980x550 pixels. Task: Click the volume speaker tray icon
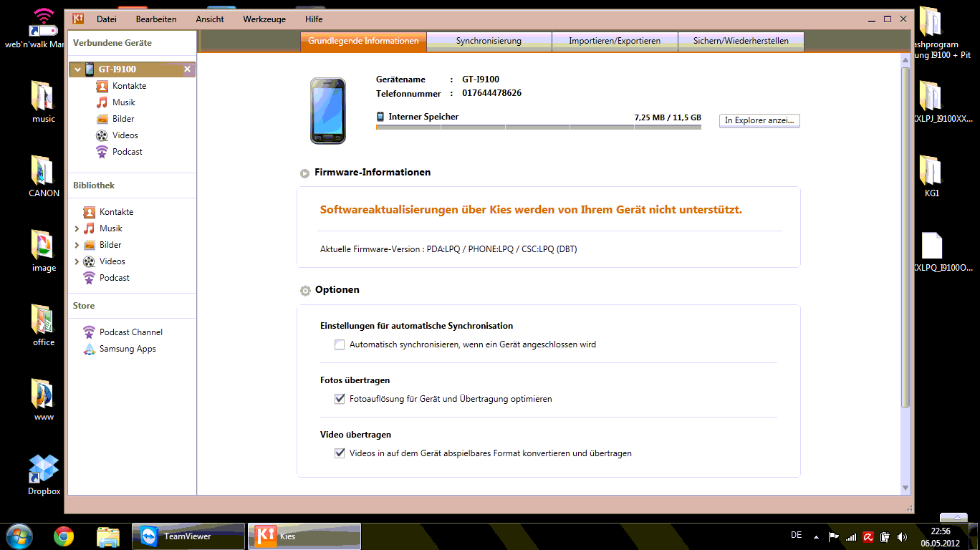coord(902,536)
